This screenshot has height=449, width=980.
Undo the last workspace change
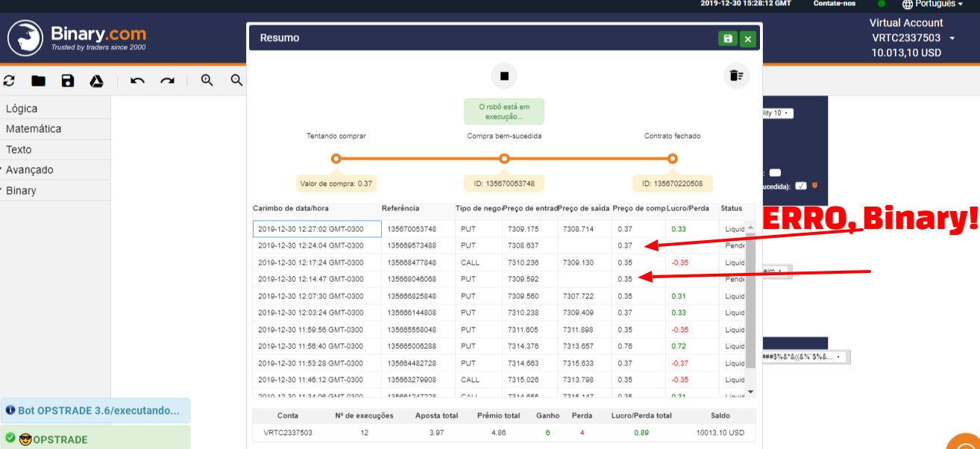click(137, 81)
